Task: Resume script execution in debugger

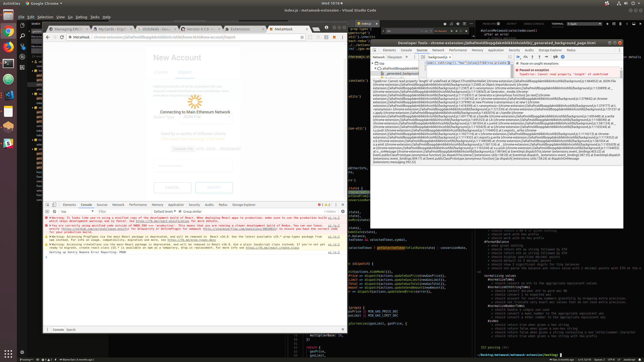Action: pyautogui.click(x=518, y=57)
